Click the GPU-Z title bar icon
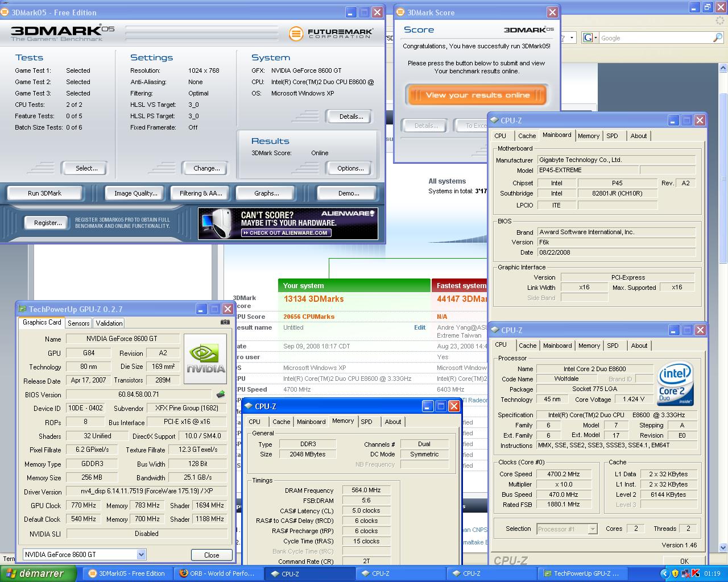Viewport: 728px width, 582px height. [x=22, y=309]
